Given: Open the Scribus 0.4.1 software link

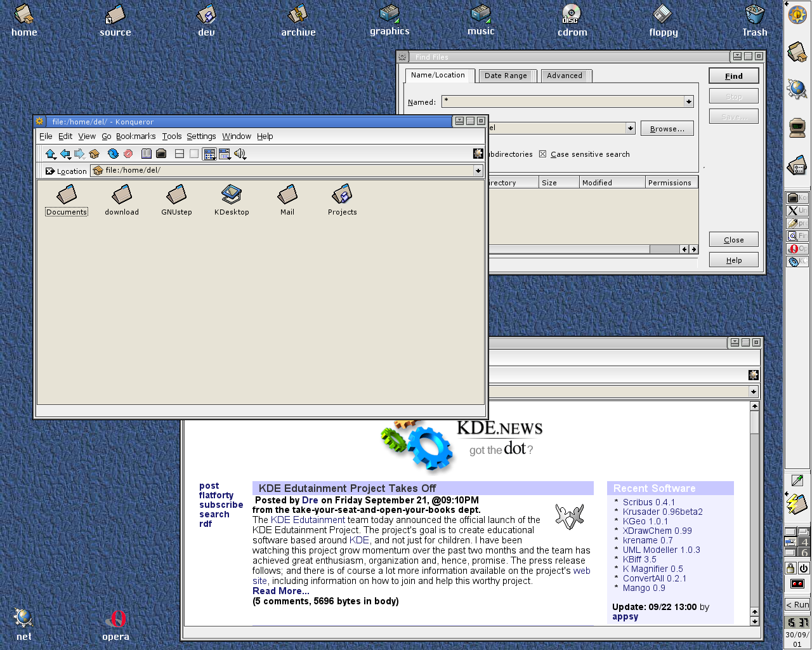Looking at the screenshot, I should point(649,502).
